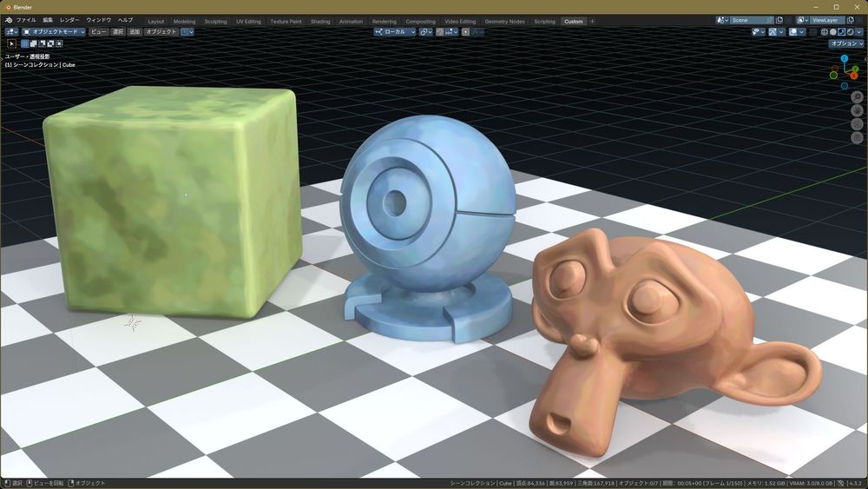This screenshot has width=868, height=489.
Task: Open the ウィンドウ menu
Action: [x=99, y=21]
